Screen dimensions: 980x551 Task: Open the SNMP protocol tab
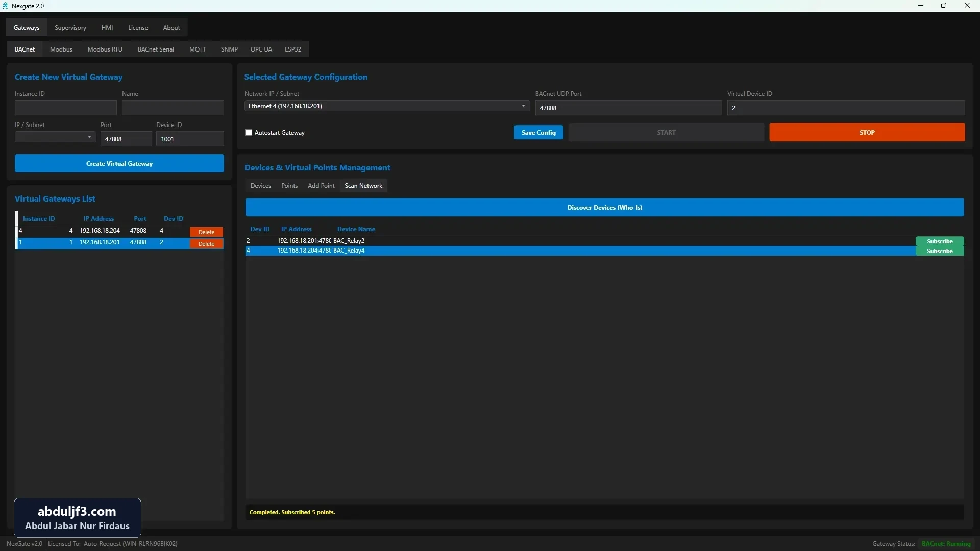tap(229, 49)
